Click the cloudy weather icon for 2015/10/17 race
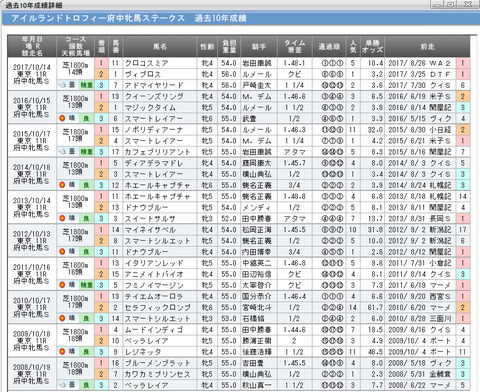 point(62,152)
